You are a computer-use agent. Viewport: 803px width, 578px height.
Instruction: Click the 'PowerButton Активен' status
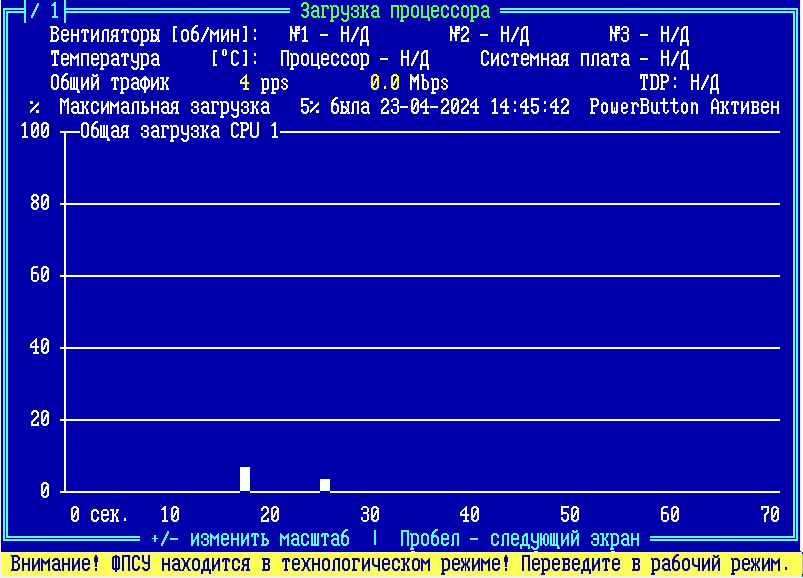pos(684,107)
